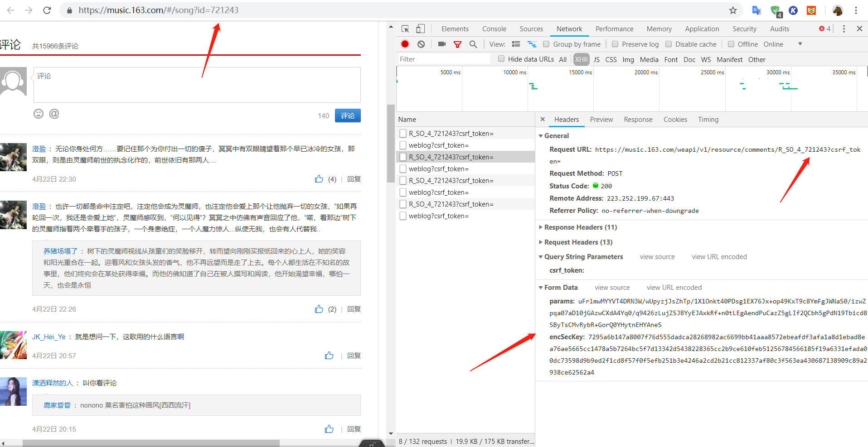868x447 pixels.
Task: Clear the network log with the clear icon
Action: tap(421, 44)
